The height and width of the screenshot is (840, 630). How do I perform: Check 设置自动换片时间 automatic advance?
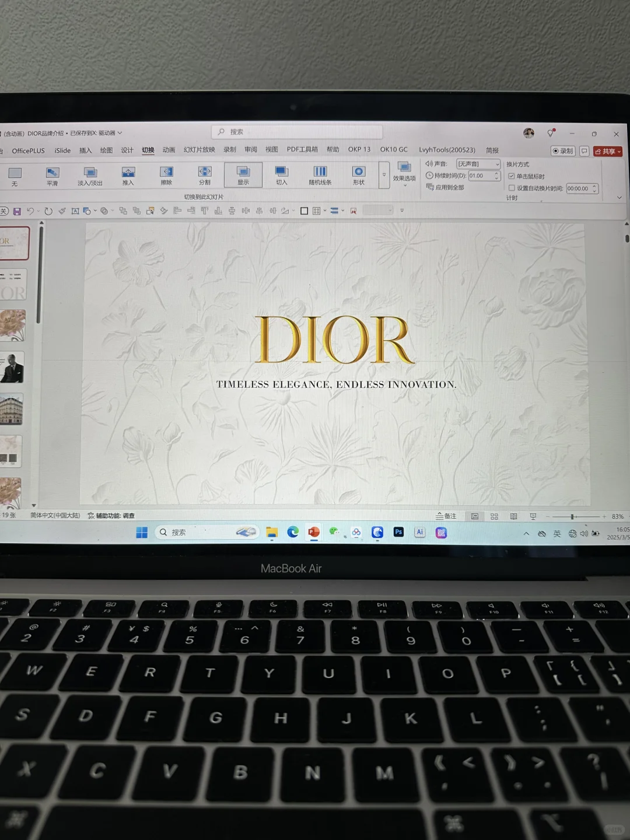(512, 188)
